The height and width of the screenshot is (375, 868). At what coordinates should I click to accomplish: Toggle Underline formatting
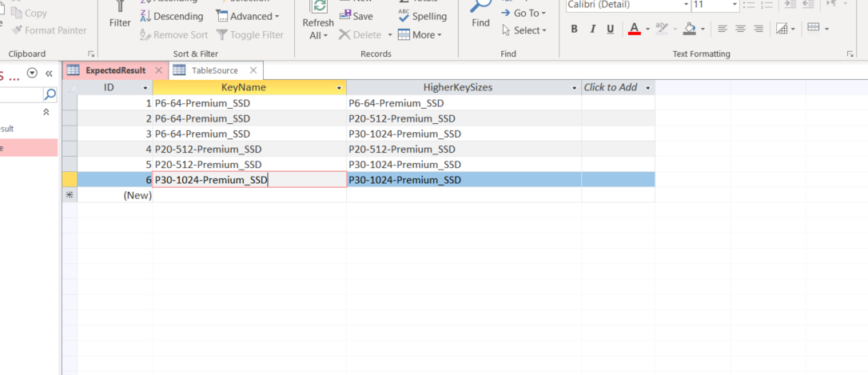pyautogui.click(x=610, y=29)
